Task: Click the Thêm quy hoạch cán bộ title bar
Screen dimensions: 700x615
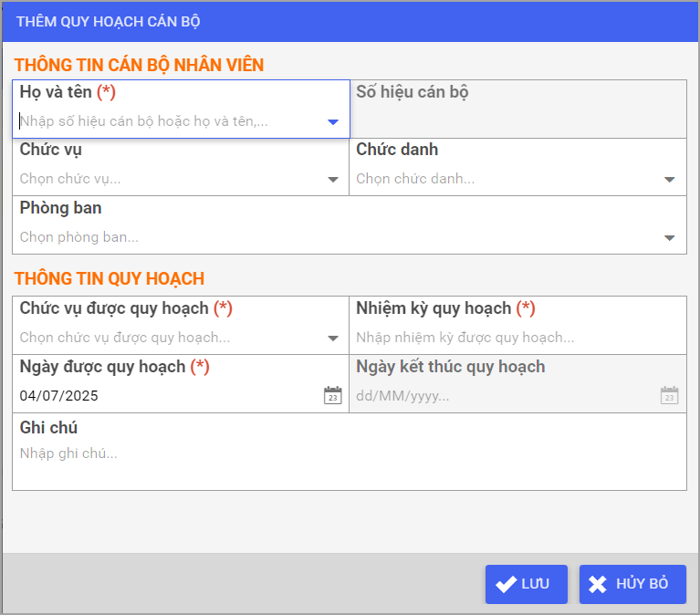Action: pos(350,21)
